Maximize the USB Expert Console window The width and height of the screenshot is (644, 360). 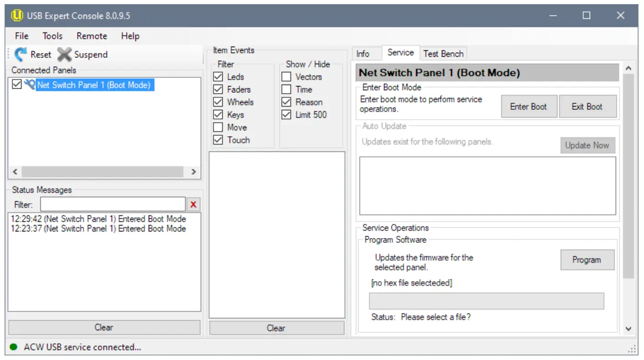(586, 16)
